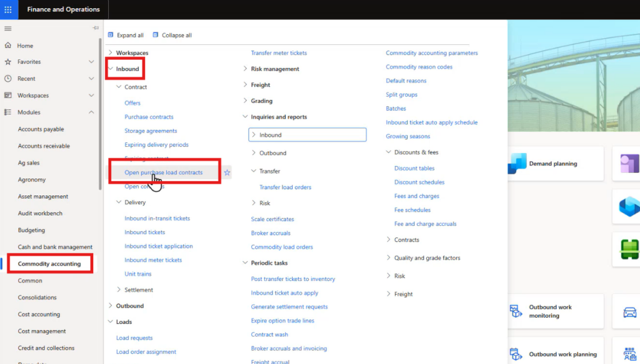The image size is (640, 364).
Task: Open the Post transfer tickets to inventory link
Action: tap(293, 279)
